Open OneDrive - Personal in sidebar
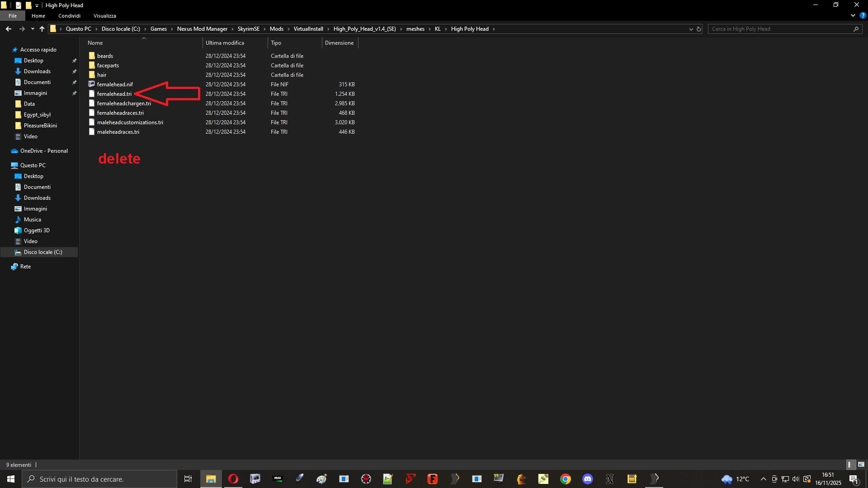The width and height of the screenshot is (868, 488). pos(44,151)
